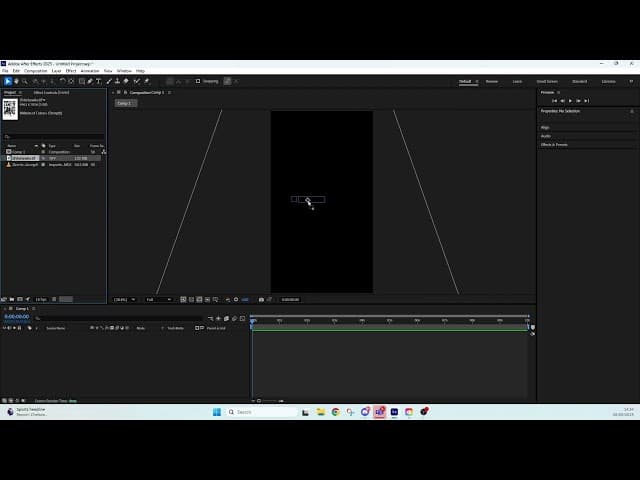Viewport: 640px width, 480px height.
Task: Open the Animation menu
Action: point(89,71)
